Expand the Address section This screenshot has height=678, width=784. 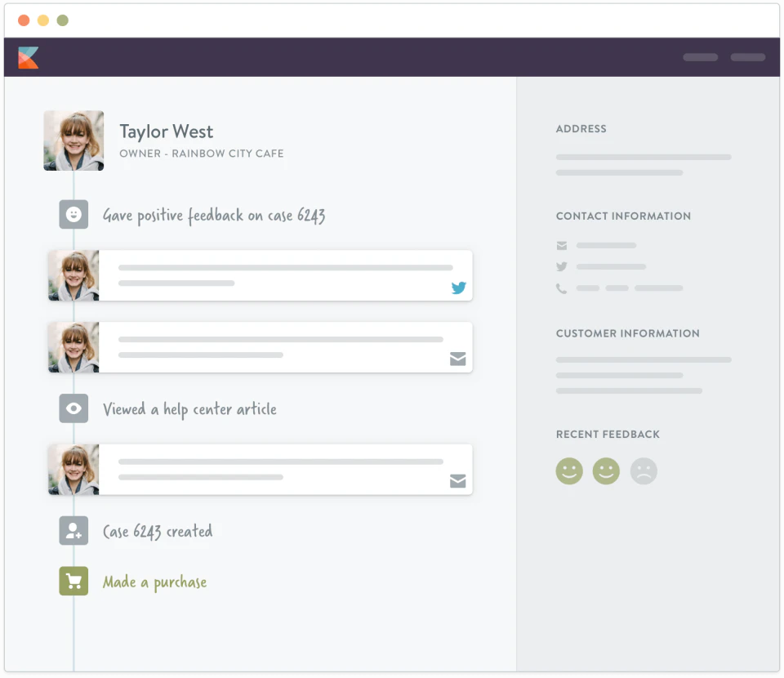tap(581, 128)
